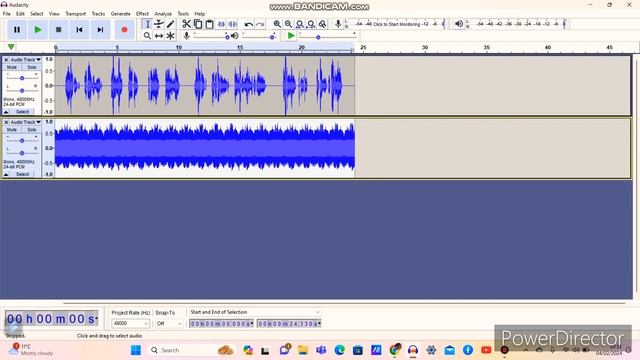The height and width of the screenshot is (360, 640).
Task: Click the recording meter microphone icon
Action: coord(338,24)
